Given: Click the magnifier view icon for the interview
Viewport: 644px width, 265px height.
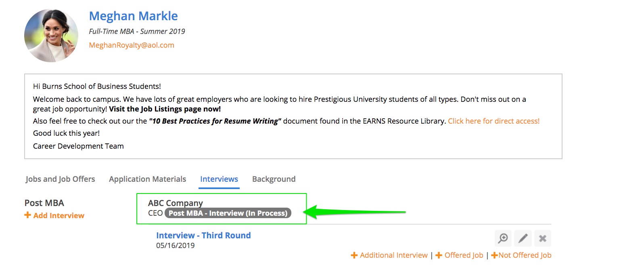Looking at the screenshot, I should point(503,238).
